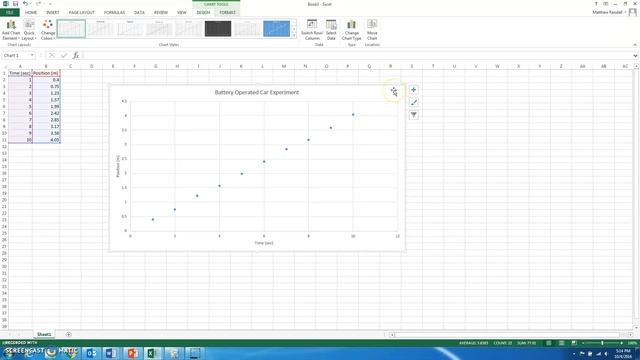Click zoom in plus button
The width and height of the screenshot is (640, 360).
click(621, 343)
